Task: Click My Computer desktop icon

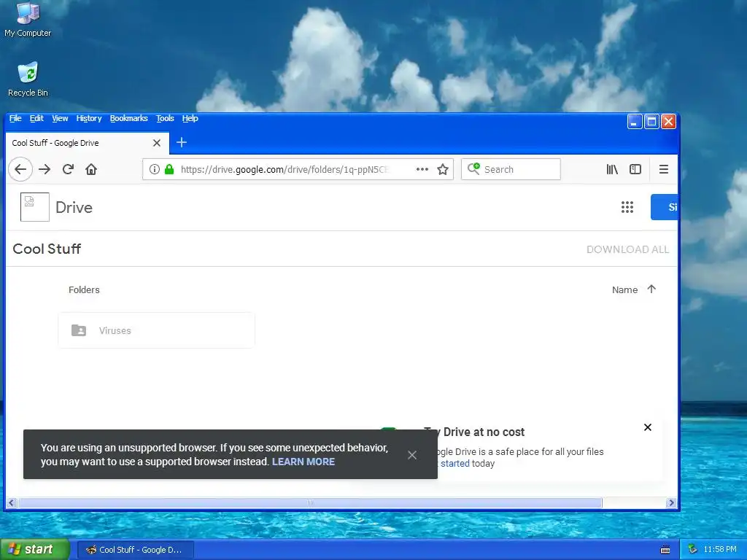Action: [x=28, y=20]
